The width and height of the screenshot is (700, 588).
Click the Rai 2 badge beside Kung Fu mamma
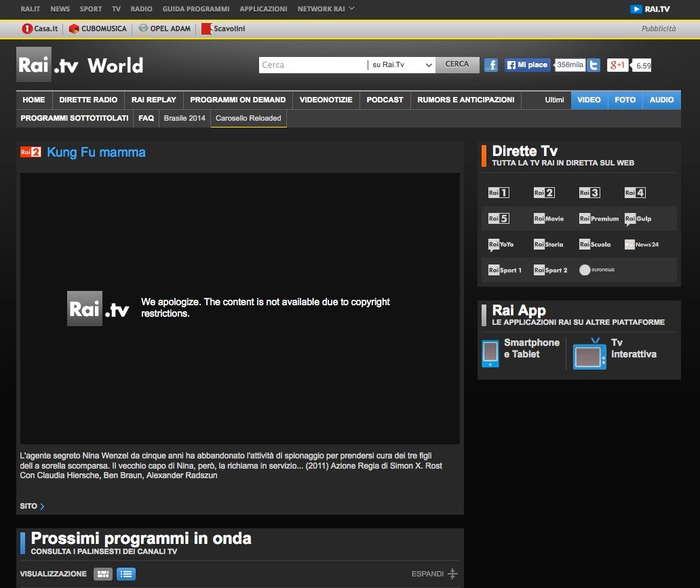[x=31, y=152]
